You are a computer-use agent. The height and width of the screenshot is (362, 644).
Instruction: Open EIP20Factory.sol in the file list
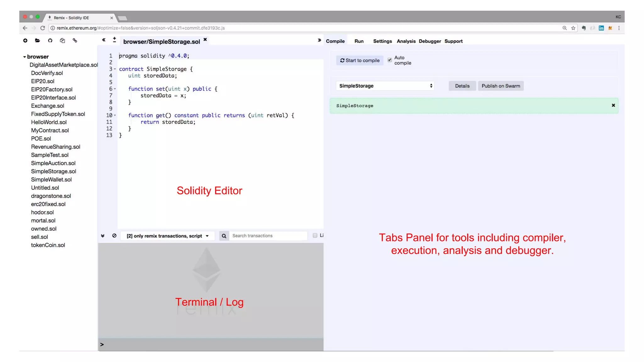coord(52,89)
